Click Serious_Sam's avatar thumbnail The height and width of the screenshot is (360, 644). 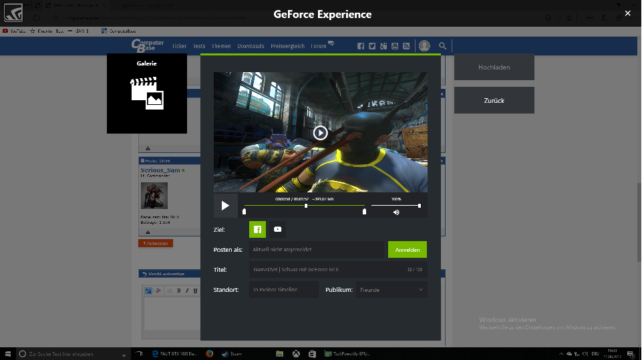click(x=154, y=196)
